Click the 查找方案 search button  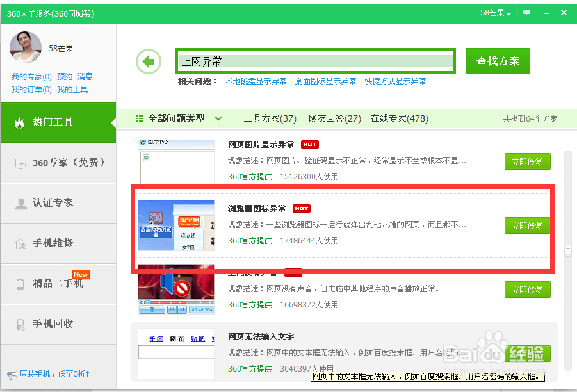click(498, 61)
